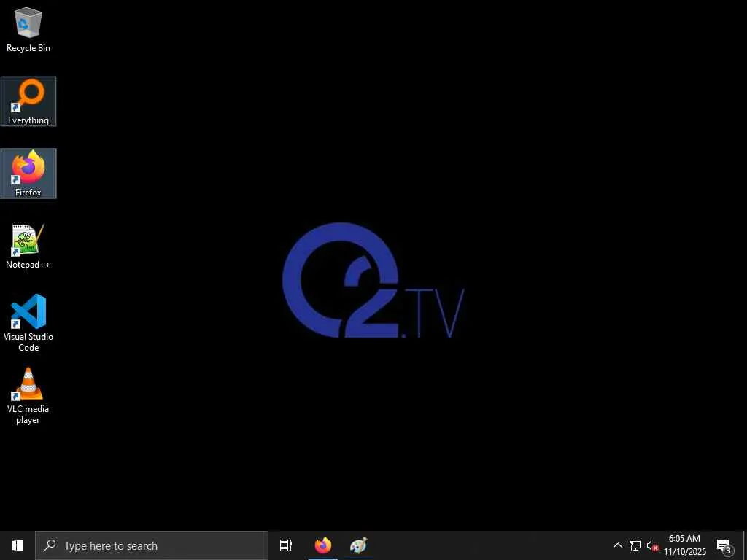Open the clock showing 6:05 AM

click(684, 545)
